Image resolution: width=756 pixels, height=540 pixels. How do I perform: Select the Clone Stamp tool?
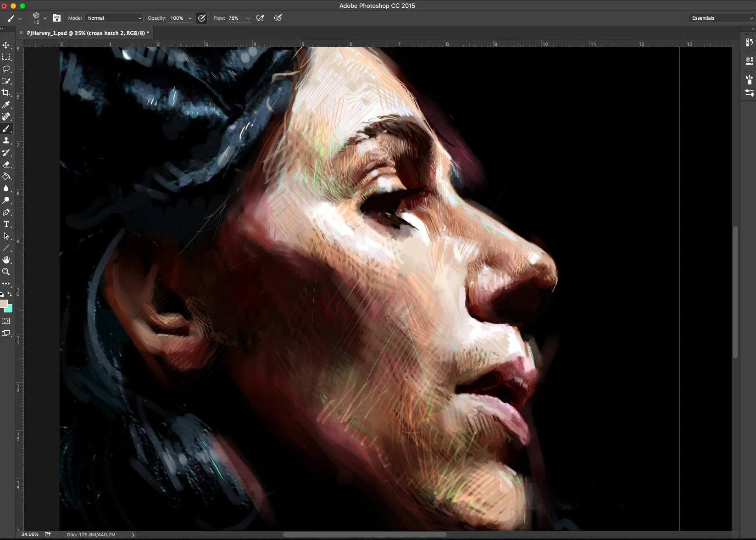6,140
